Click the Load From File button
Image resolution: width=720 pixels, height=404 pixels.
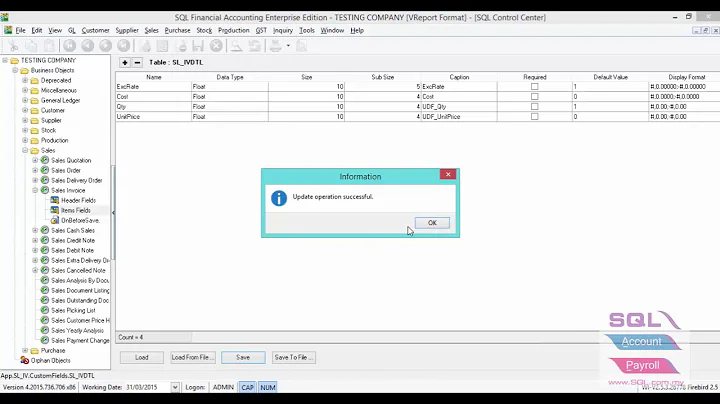(x=193, y=357)
